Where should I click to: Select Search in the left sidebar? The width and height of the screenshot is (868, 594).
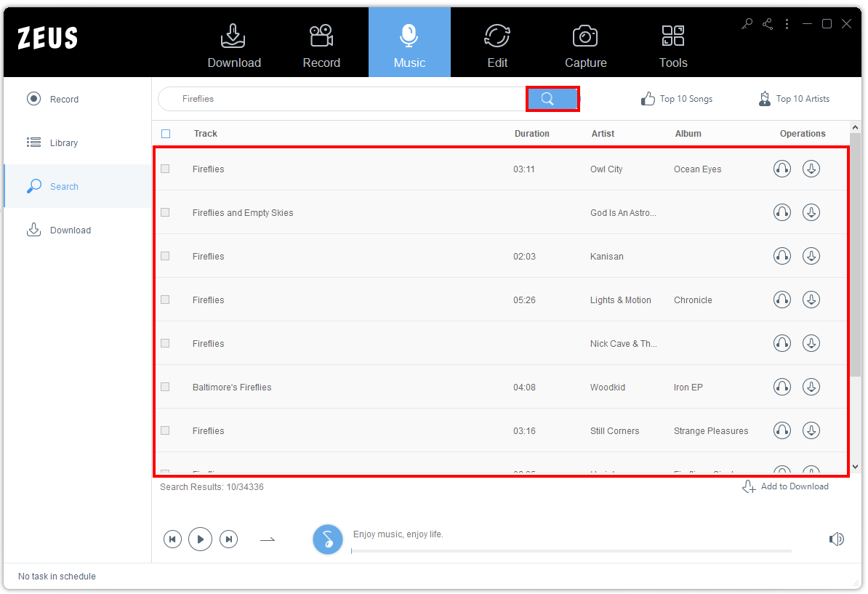(x=78, y=187)
